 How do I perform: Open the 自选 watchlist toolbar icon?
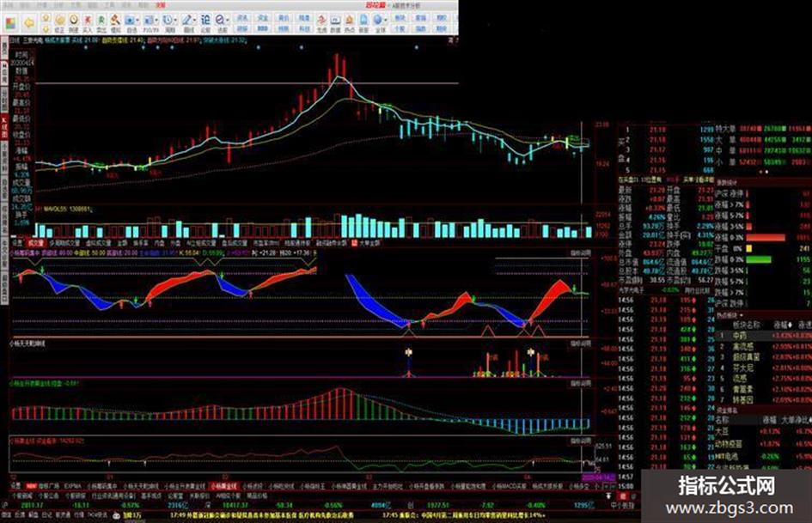tap(130, 24)
